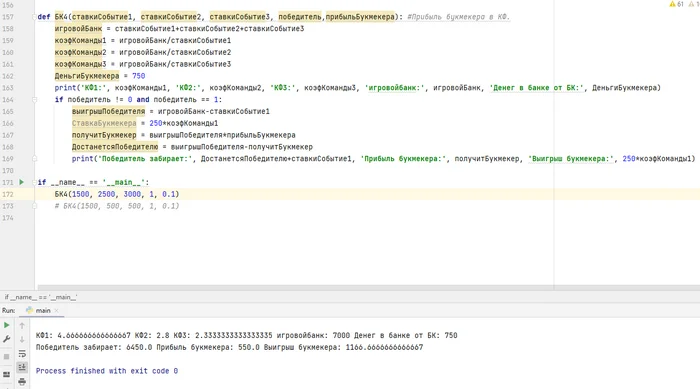Click line number 166 in the gutter
Image resolution: width=700 pixels, height=389 pixels.
pos(8,123)
